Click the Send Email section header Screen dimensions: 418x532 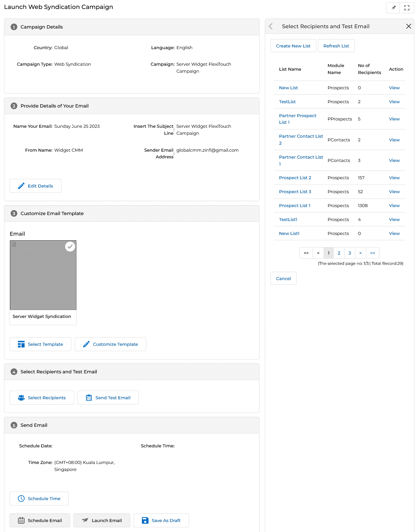click(132, 425)
